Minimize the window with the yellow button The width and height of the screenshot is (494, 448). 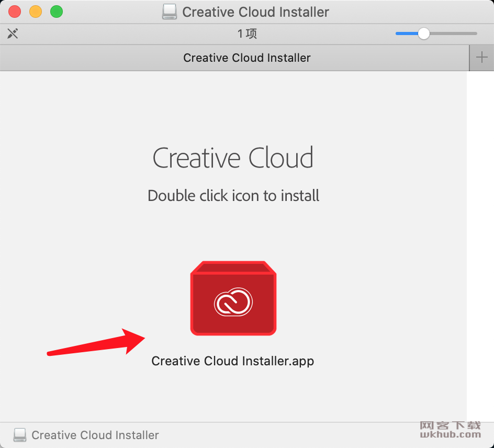(36, 12)
